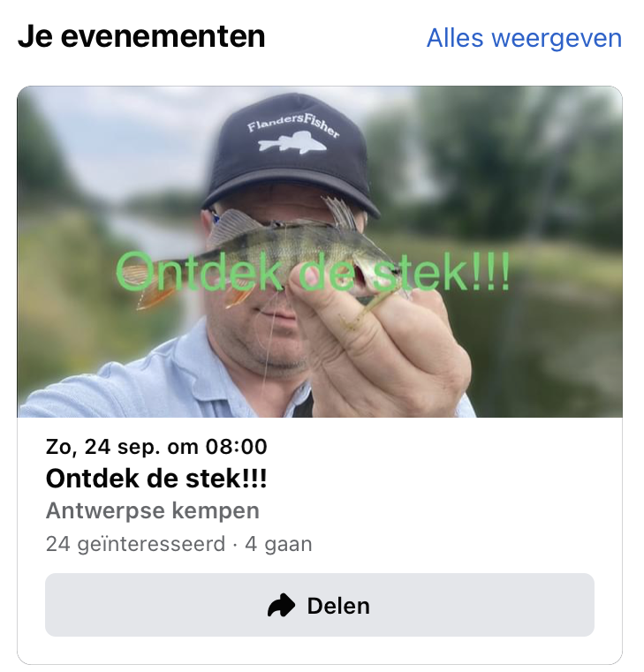Open the Alles weergeven link
Image resolution: width=644 pixels, height=672 pixels.
pos(524,39)
